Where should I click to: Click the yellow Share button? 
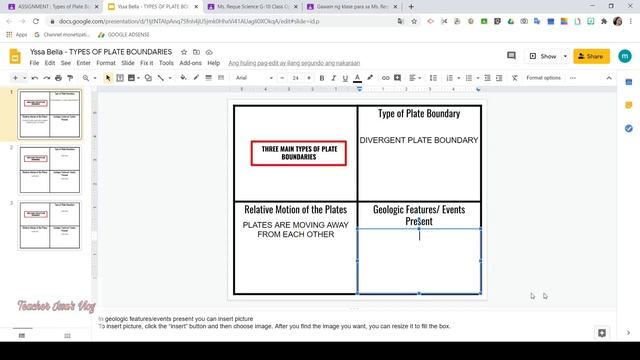pos(591,56)
